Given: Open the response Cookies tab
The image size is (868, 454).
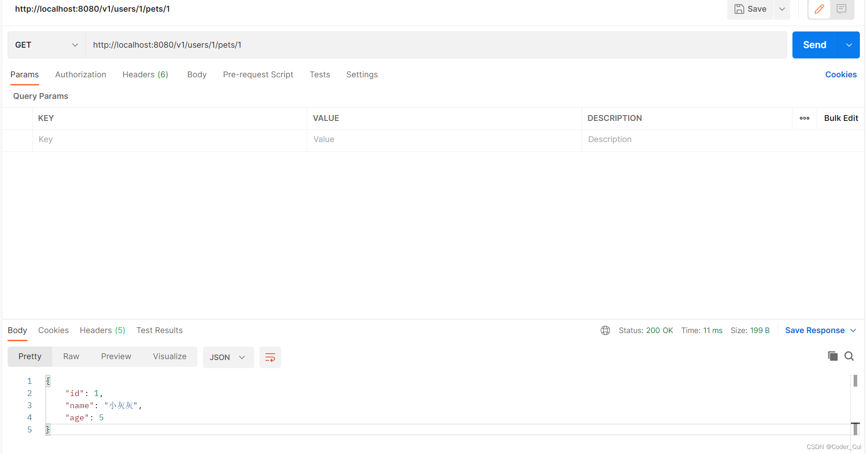Looking at the screenshot, I should pos(54,330).
